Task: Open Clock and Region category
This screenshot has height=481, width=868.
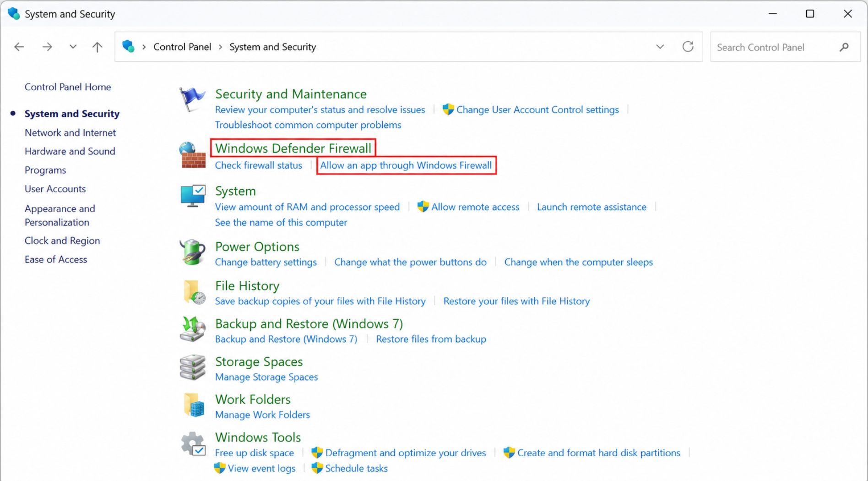Action: pyautogui.click(x=62, y=240)
